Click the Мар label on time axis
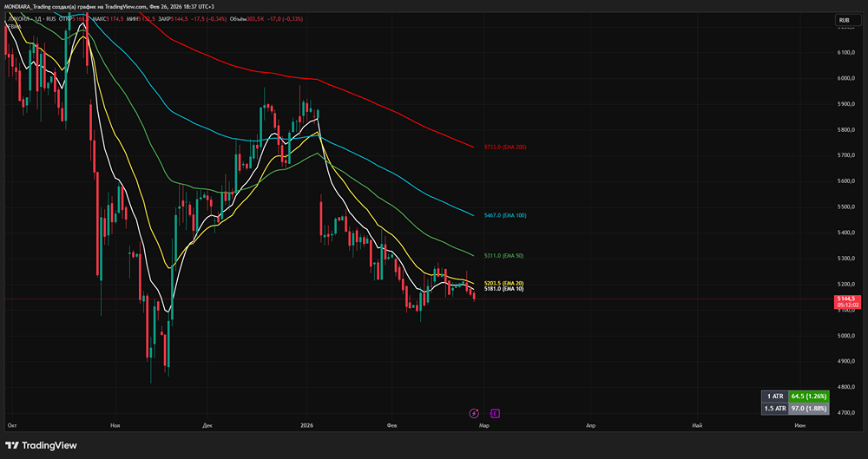868x459 pixels. 483,425
